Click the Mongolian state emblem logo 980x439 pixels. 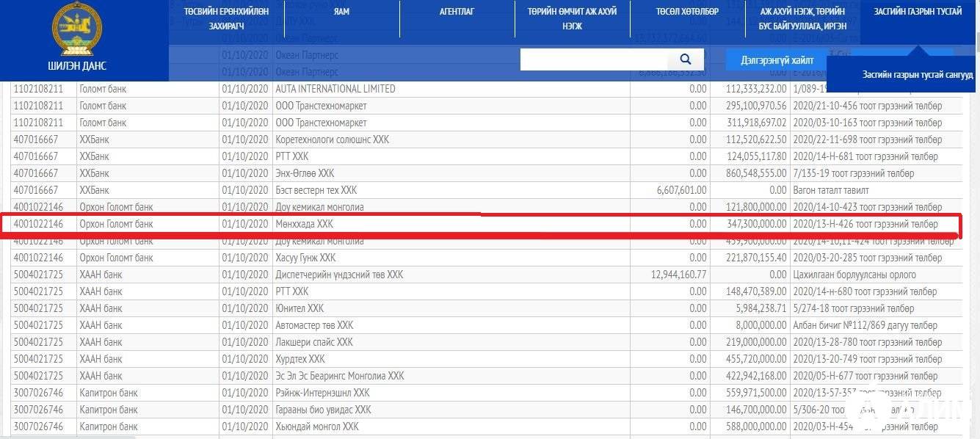click(76, 28)
